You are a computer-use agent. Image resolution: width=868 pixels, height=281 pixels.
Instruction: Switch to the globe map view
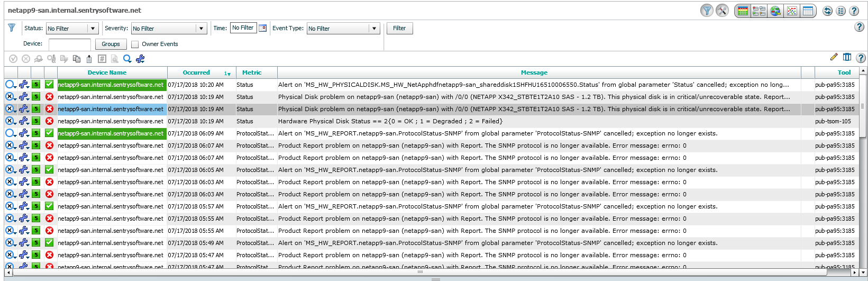tap(775, 11)
